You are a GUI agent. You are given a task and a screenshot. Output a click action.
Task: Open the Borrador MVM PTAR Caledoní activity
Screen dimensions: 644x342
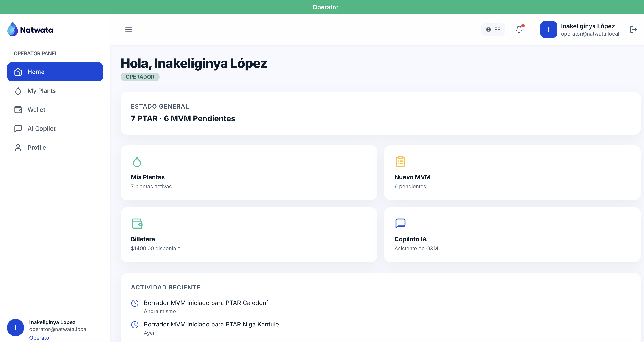205,303
